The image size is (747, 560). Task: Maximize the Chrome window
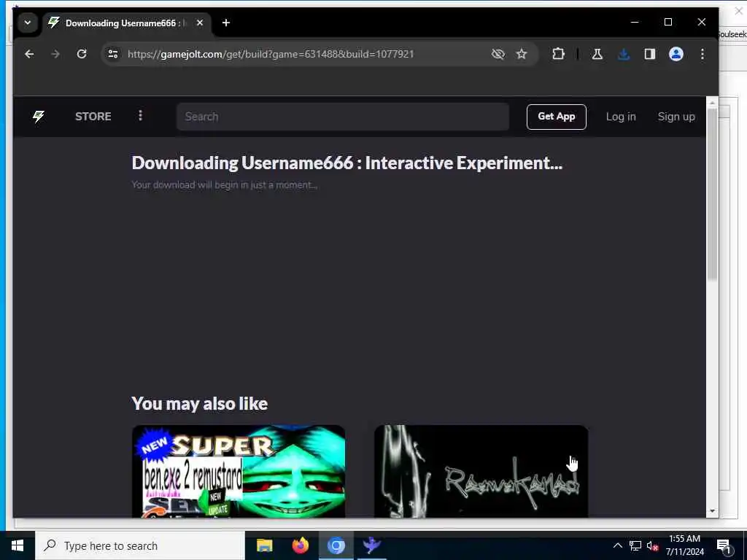pyautogui.click(x=668, y=23)
